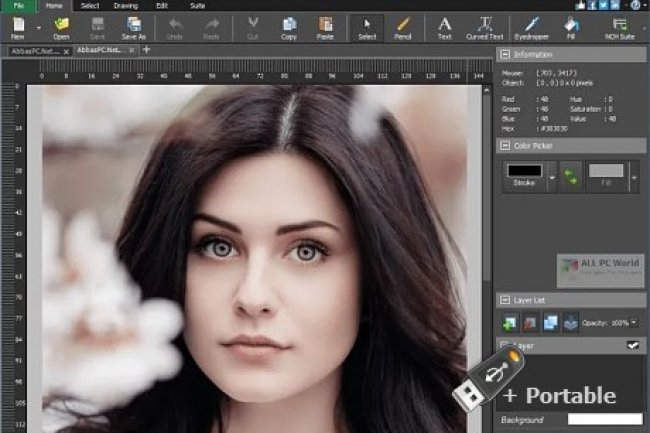Swap stroke and fill colors
Image resolution: width=650 pixels, height=433 pixels.
point(570,180)
